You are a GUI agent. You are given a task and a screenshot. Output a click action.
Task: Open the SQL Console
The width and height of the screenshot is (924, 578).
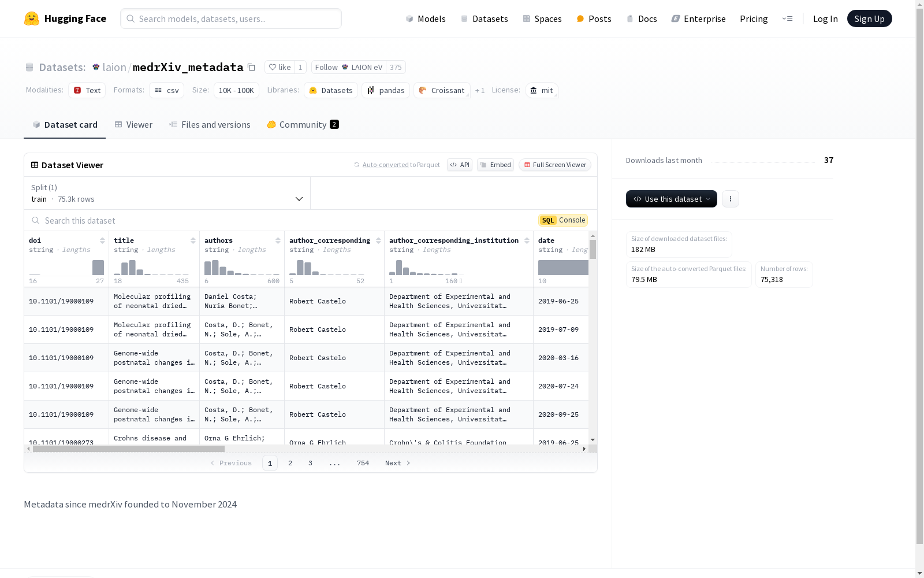(563, 220)
